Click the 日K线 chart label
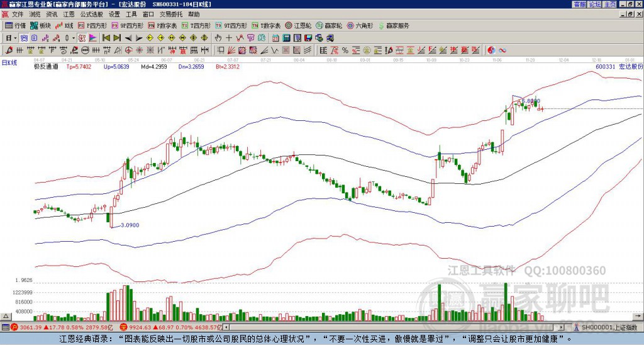Screen dimensions: 644x345 (x=9, y=63)
